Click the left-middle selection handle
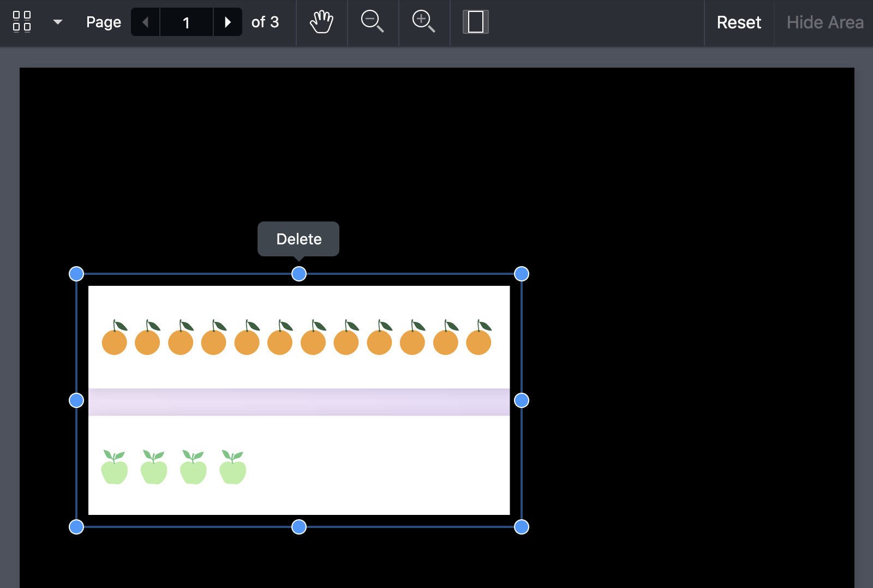 [76, 400]
